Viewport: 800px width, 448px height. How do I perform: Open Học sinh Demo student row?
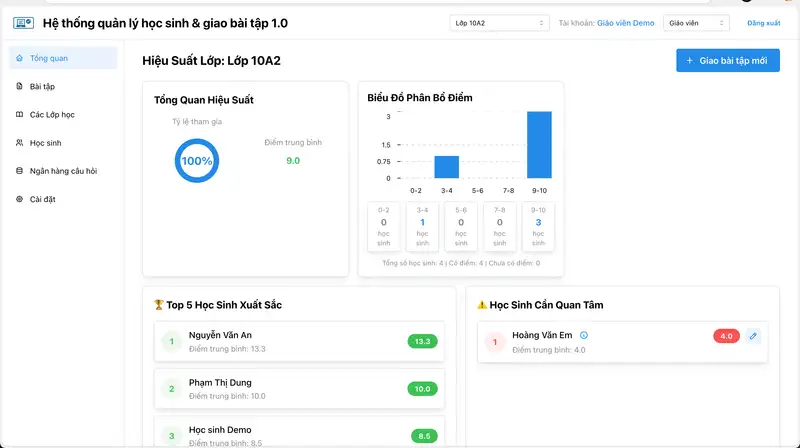coord(299,432)
